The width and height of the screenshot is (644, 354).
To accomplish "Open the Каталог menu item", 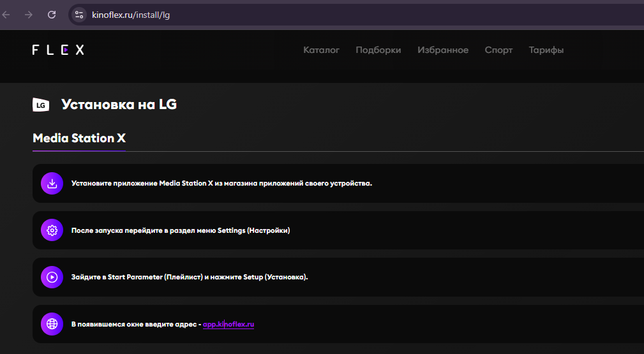I will (x=321, y=50).
